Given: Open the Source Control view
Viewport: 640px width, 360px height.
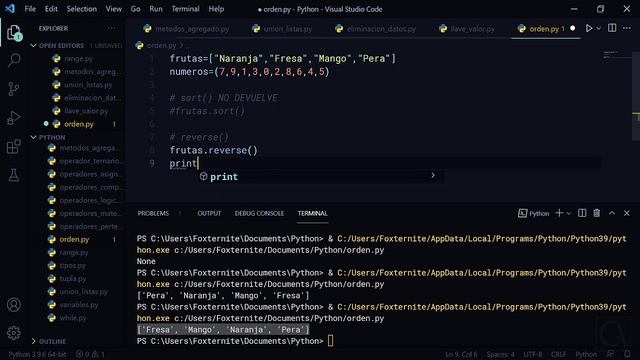Looking at the screenshot, I should [13, 89].
